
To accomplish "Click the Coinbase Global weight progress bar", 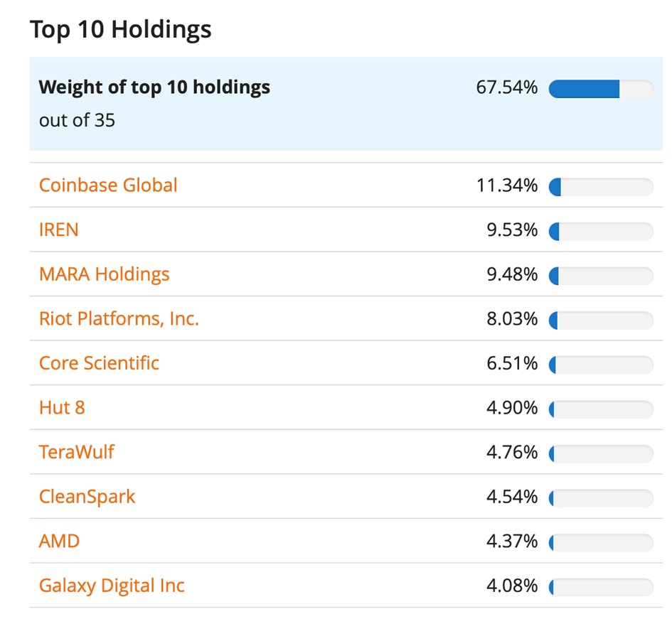I will pyautogui.click(x=601, y=187).
